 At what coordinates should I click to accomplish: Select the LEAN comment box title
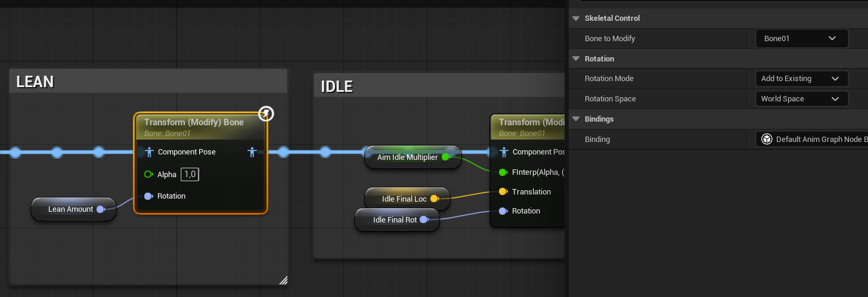[35, 82]
